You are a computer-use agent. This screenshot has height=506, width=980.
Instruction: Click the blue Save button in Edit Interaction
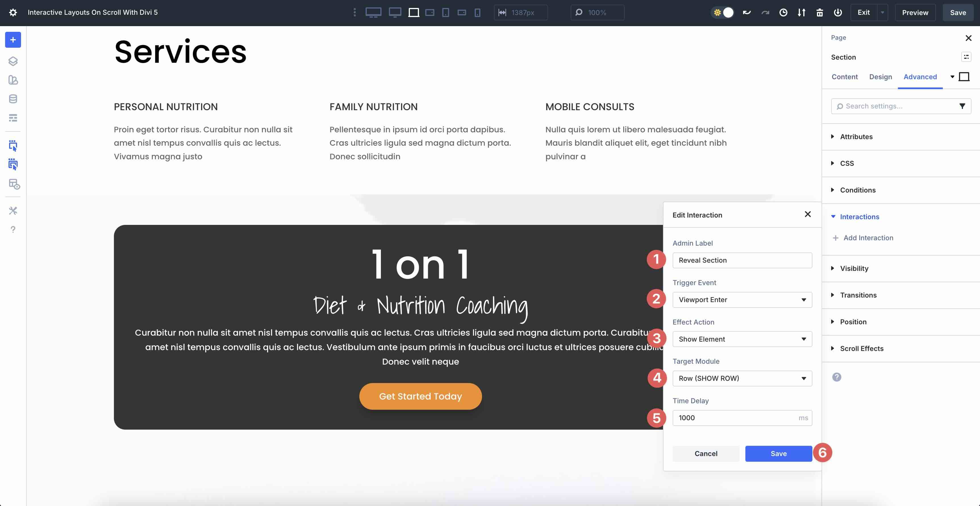pos(778,453)
